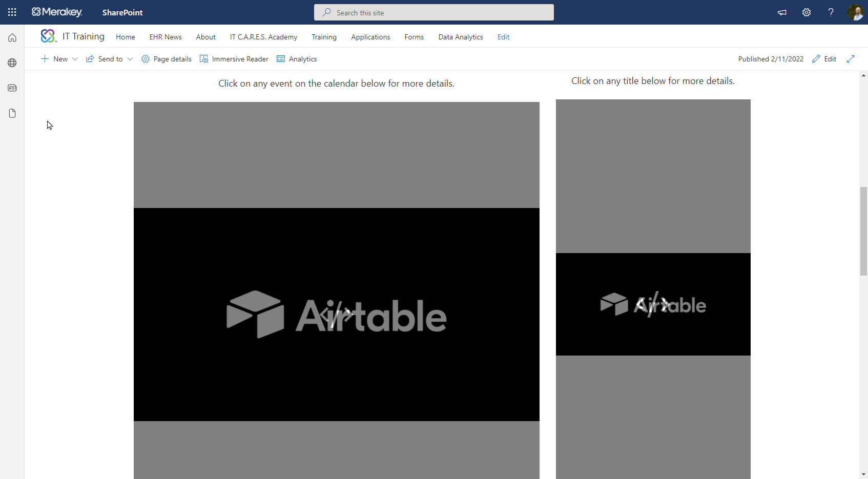Click the New plus button
The height and width of the screenshot is (479, 868).
point(54,59)
